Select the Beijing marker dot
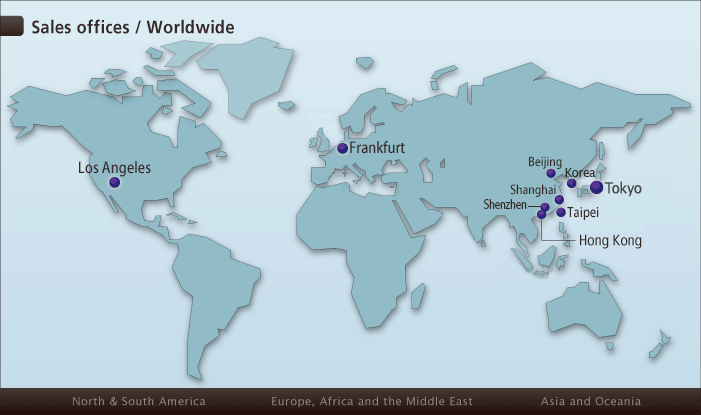701x415 pixels. [551, 173]
